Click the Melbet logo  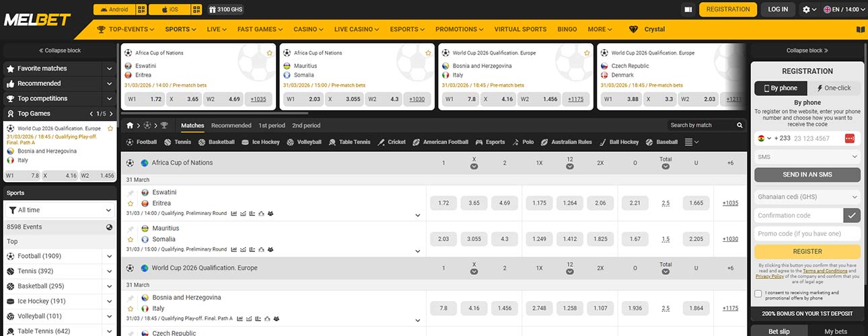tap(37, 19)
